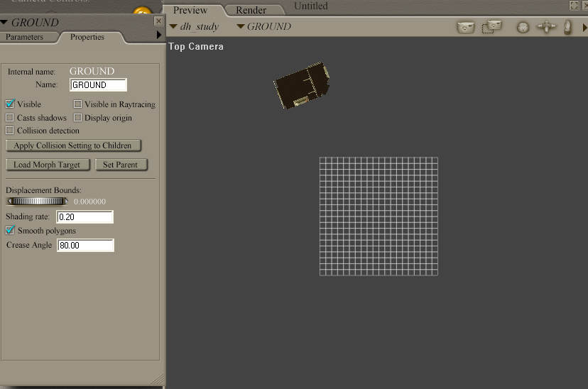Switch to the Parameters tab
The width and height of the screenshot is (588, 389).
(24, 37)
